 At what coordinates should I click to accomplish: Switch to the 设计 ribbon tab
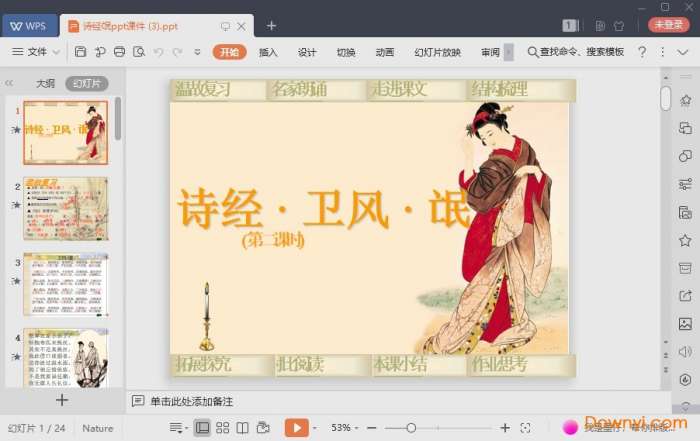tap(307, 52)
